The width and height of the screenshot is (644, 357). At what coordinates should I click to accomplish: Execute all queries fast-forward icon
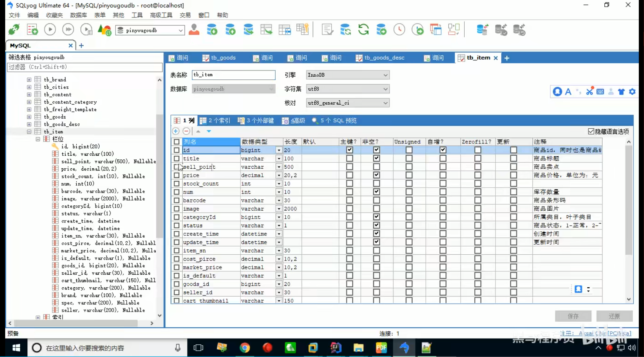click(x=68, y=30)
